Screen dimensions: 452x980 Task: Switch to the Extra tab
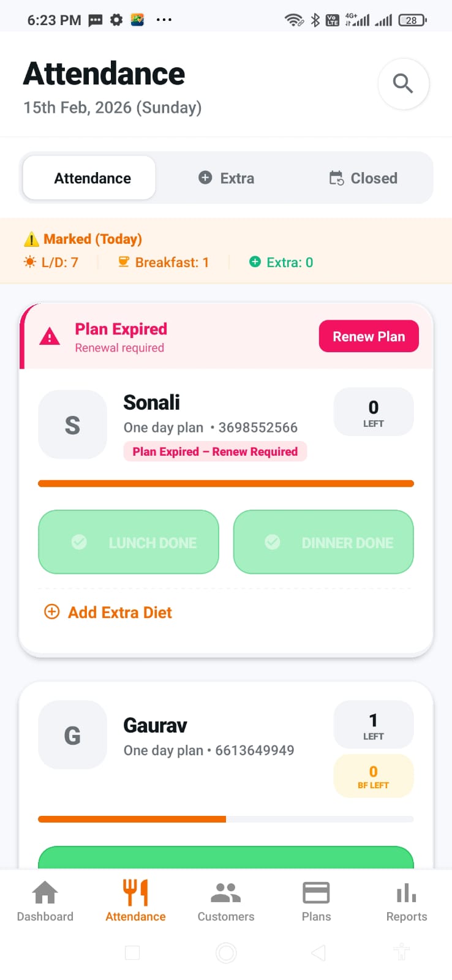pos(227,178)
